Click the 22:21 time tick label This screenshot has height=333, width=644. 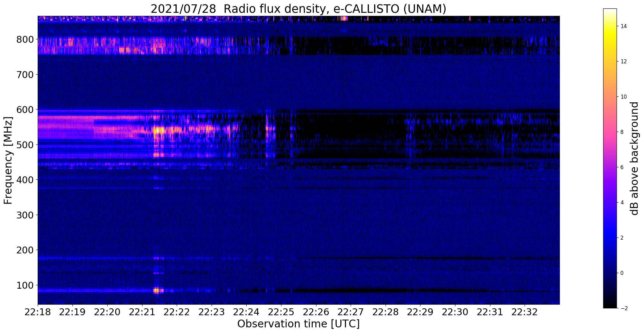[x=142, y=312]
